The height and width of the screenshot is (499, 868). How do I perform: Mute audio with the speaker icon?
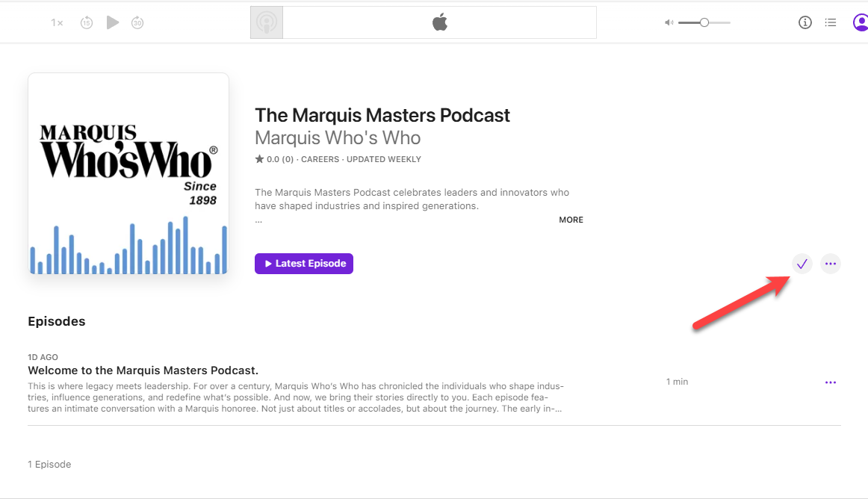pos(669,23)
